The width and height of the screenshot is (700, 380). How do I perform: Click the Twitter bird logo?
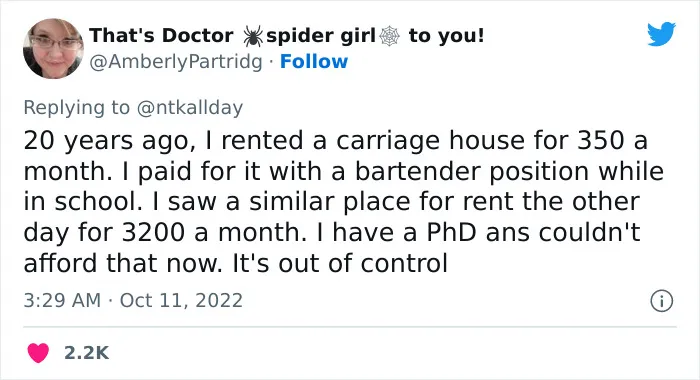(x=661, y=33)
